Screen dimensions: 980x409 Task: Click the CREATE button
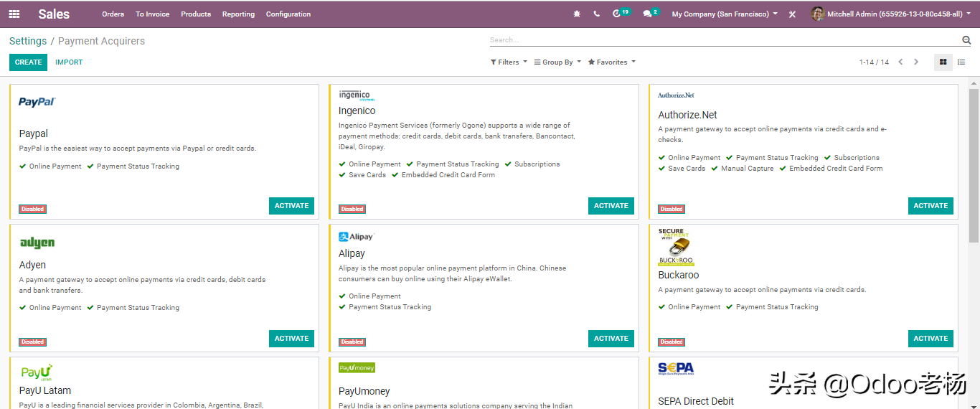coord(28,62)
